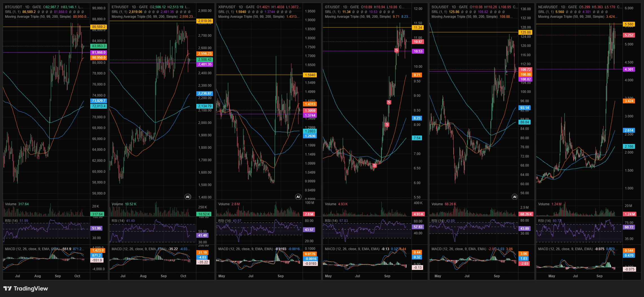Select the SOL/USDT 1D GATE chart title
Image resolution: width=644 pixels, height=297 pixels.
(450, 7)
